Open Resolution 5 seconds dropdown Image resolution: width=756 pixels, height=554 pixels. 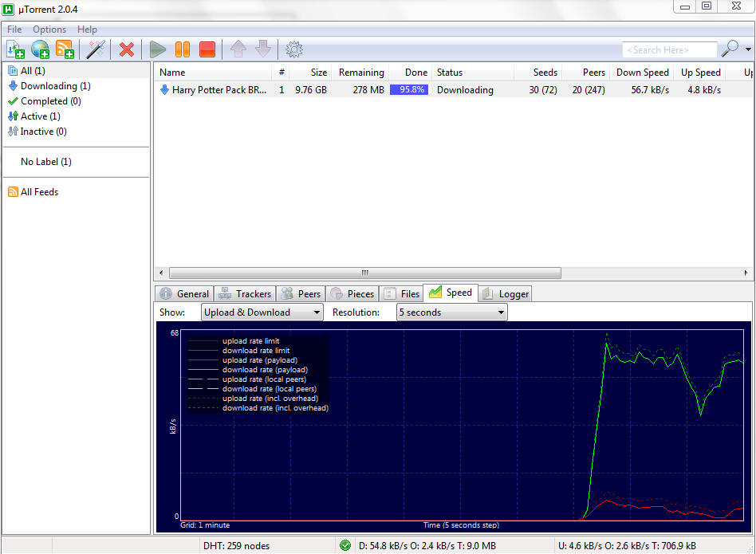click(x=452, y=312)
